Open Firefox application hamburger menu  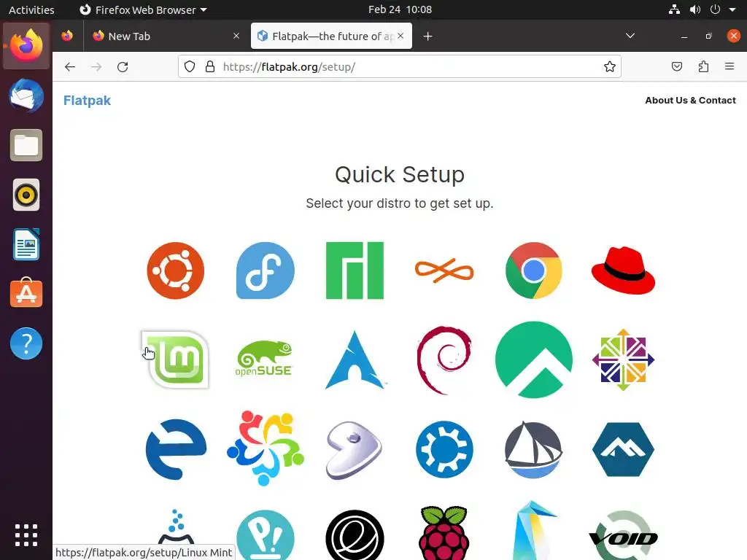coord(729,66)
